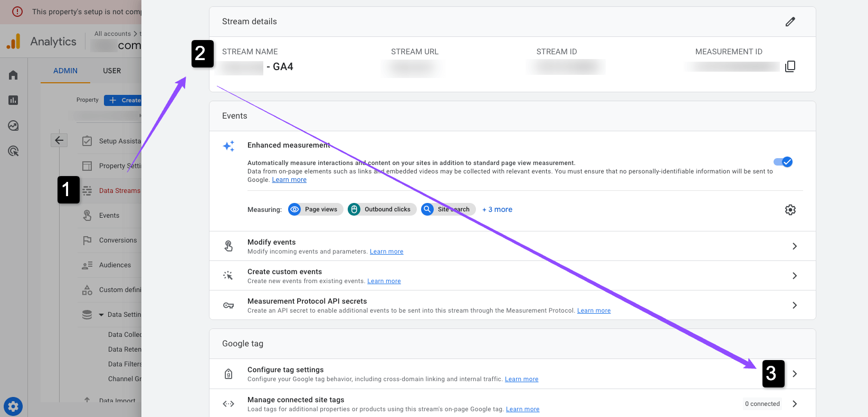Go to Analytics Home icon in sidebar
The width and height of the screenshot is (868, 417).
[13, 75]
